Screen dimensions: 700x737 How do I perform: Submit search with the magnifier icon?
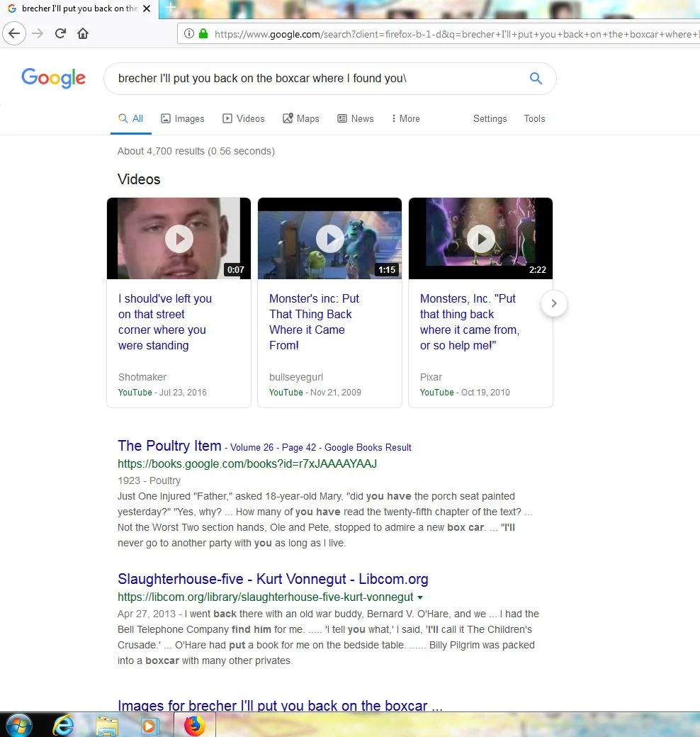[536, 78]
